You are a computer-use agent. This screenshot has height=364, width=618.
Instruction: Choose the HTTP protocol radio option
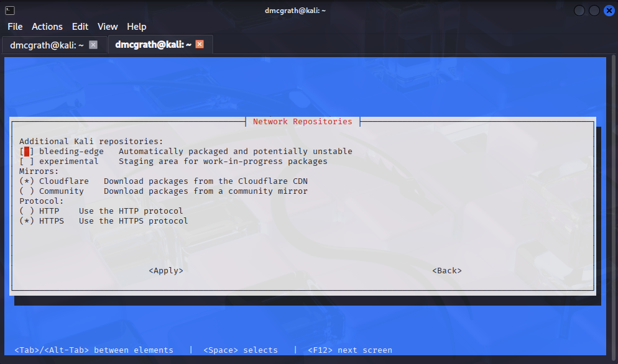click(x=27, y=211)
